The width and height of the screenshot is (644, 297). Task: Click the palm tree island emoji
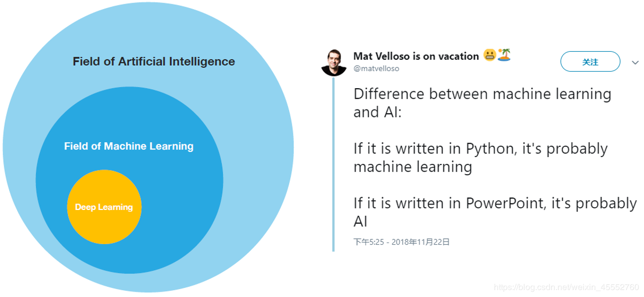505,54
